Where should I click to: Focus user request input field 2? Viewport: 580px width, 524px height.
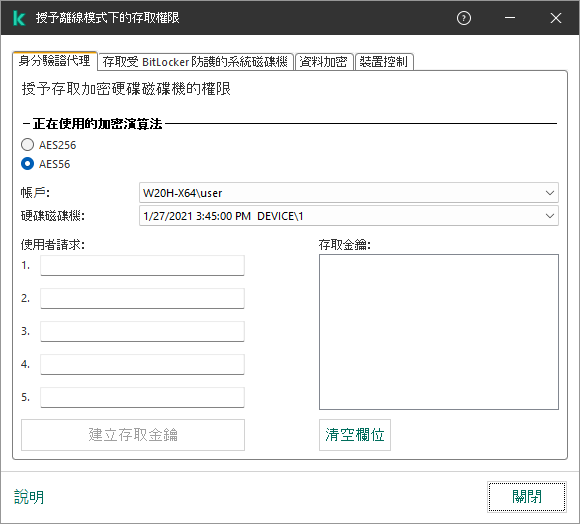tap(142, 298)
